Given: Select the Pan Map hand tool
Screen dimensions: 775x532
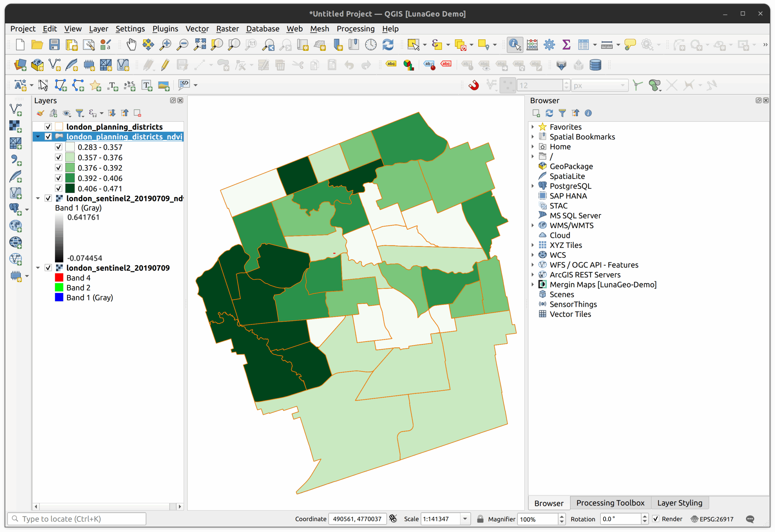Looking at the screenshot, I should [x=131, y=45].
